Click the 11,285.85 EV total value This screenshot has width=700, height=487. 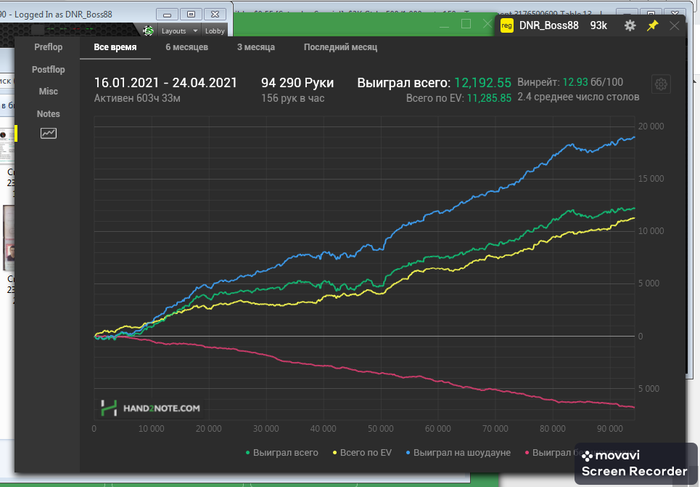click(489, 98)
